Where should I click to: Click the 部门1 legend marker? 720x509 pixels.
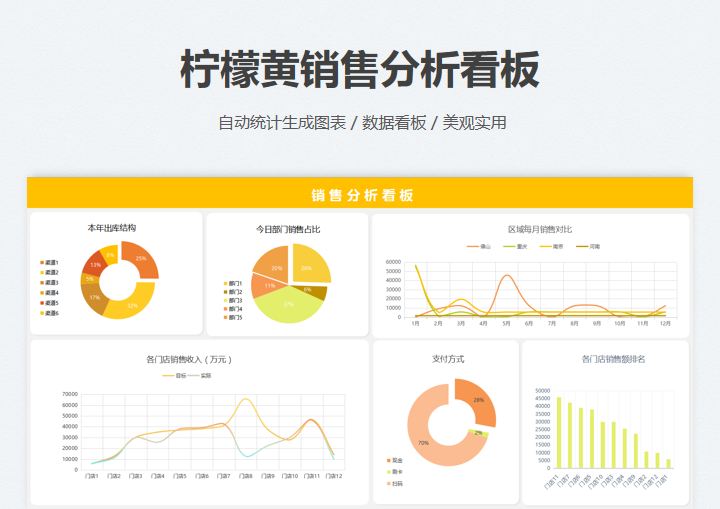click(226, 284)
